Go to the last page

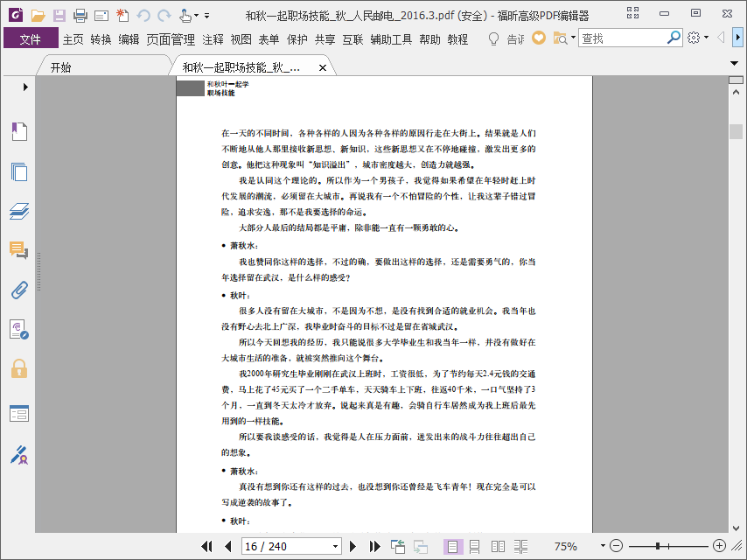pyautogui.click(x=375, y=546)
